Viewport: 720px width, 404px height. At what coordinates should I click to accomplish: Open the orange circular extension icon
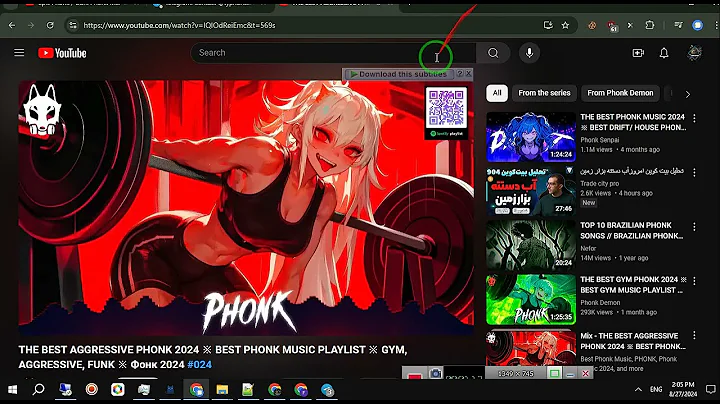point(592,26)
